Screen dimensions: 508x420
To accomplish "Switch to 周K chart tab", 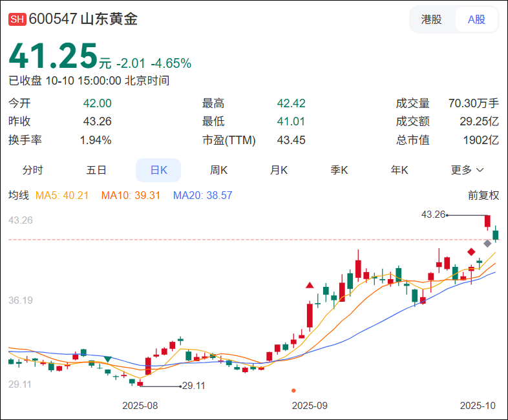I will click(x=218, y=170).
